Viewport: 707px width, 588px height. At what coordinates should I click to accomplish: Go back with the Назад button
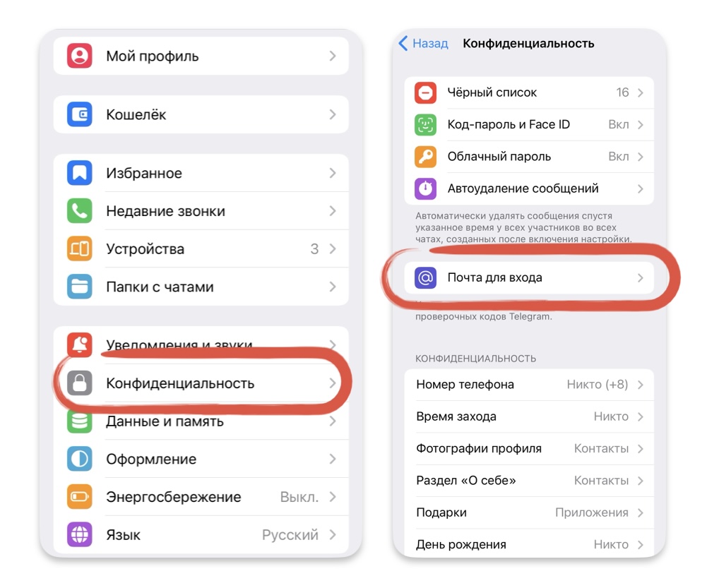pyautogui.click(x=423, y=43)
